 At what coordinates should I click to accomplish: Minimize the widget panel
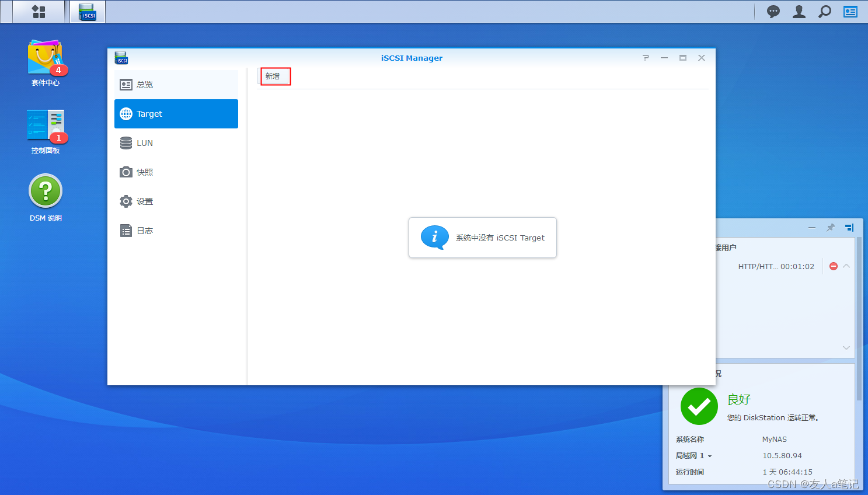812,228
